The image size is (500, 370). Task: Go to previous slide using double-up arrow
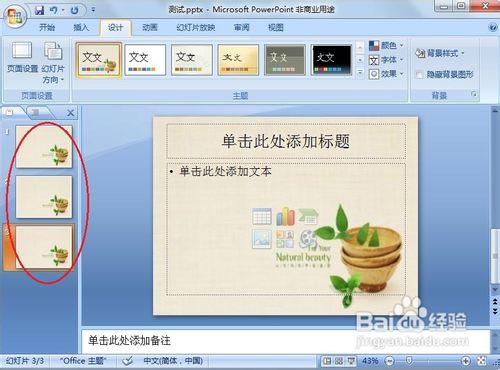tap(495, 302)
